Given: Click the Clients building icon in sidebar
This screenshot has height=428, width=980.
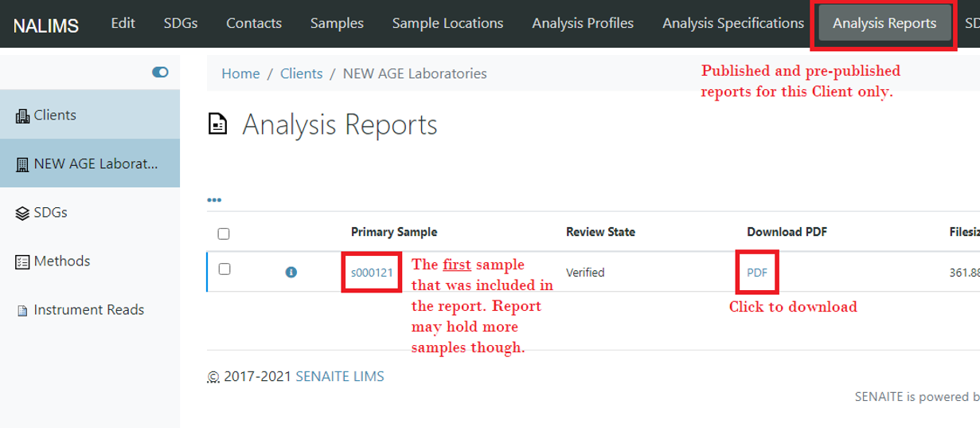Looking at the screenshot, I should [x=22, y=116].
